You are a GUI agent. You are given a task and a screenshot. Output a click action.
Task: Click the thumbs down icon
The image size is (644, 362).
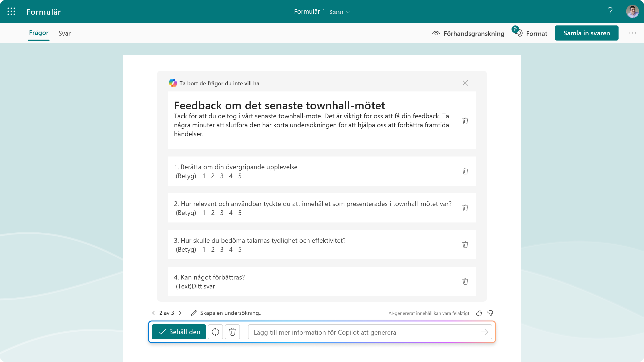coord(490,313)
